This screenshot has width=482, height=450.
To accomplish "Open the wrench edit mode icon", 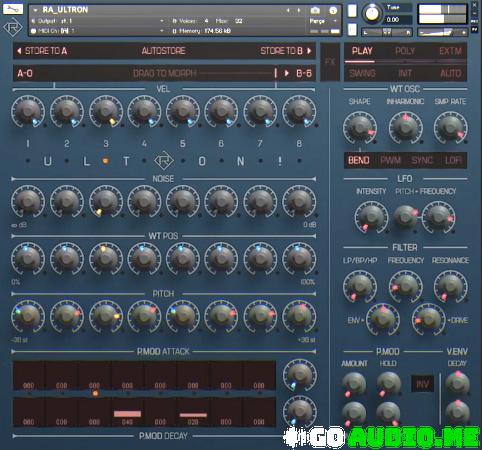I will (x=13, y=9).
